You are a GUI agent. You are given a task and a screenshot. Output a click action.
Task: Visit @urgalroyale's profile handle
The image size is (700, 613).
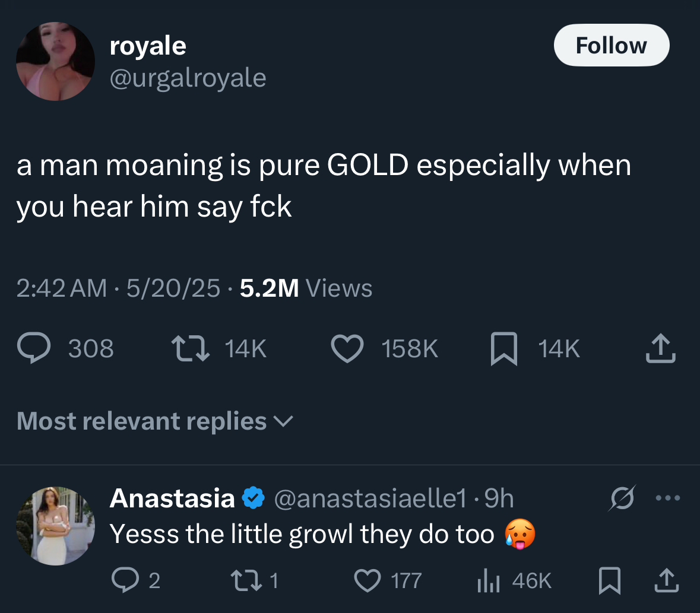[188, 78]
